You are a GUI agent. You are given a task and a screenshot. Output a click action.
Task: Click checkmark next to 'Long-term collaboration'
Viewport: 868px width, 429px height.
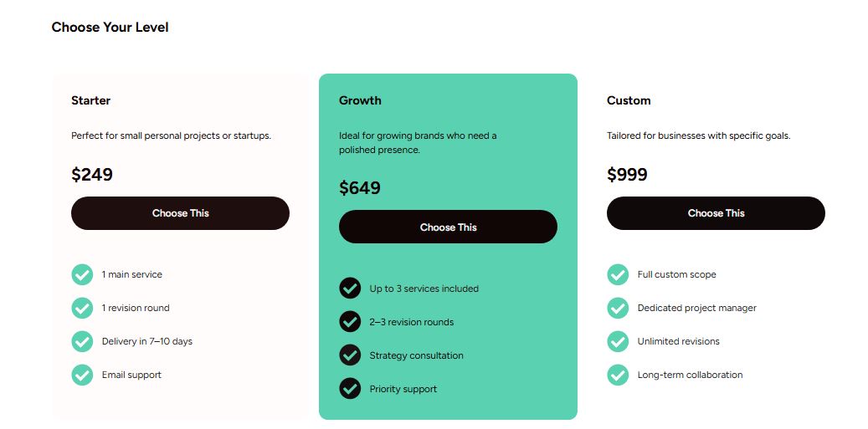[618, 375]
